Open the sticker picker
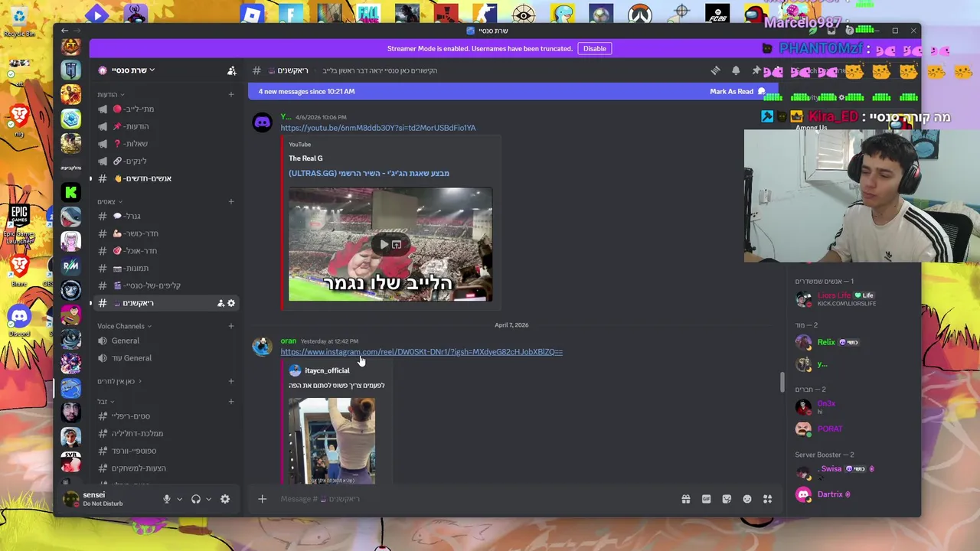This screenshot has width=980, height=551. tap(727, 499)
